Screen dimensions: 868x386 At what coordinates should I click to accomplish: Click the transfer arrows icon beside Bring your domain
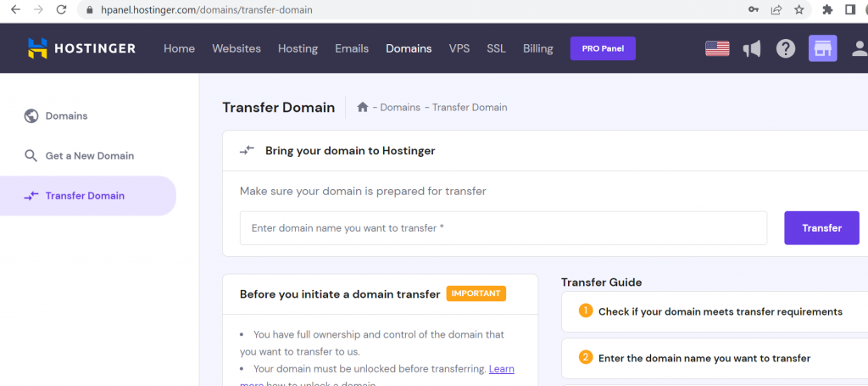point(247,151)
